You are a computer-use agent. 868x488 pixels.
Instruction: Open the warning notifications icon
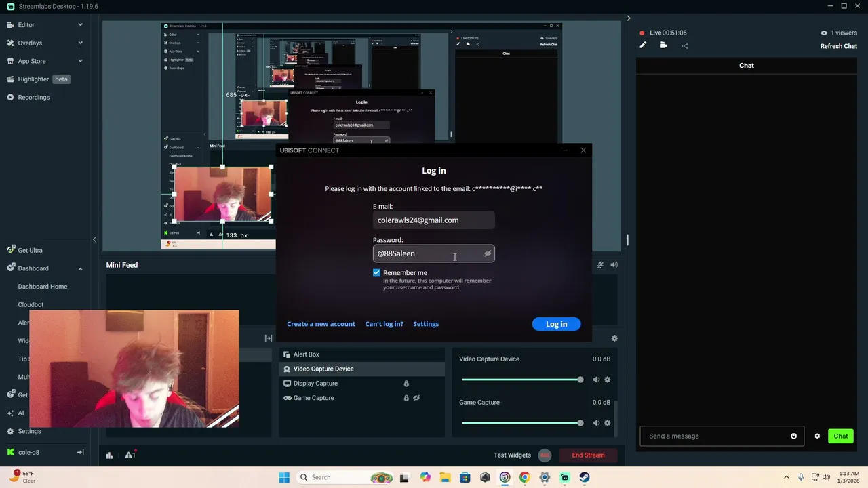(x=130, y=455)
